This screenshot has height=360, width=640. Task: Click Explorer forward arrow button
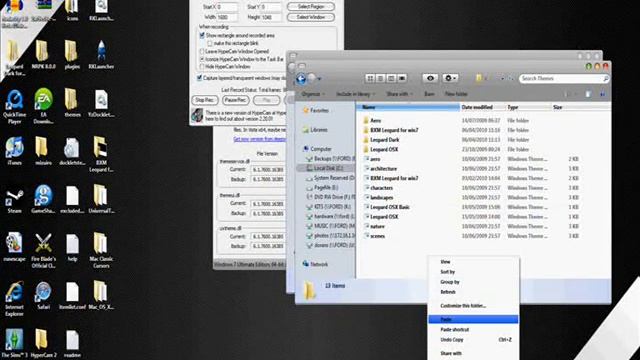point(311,78)
